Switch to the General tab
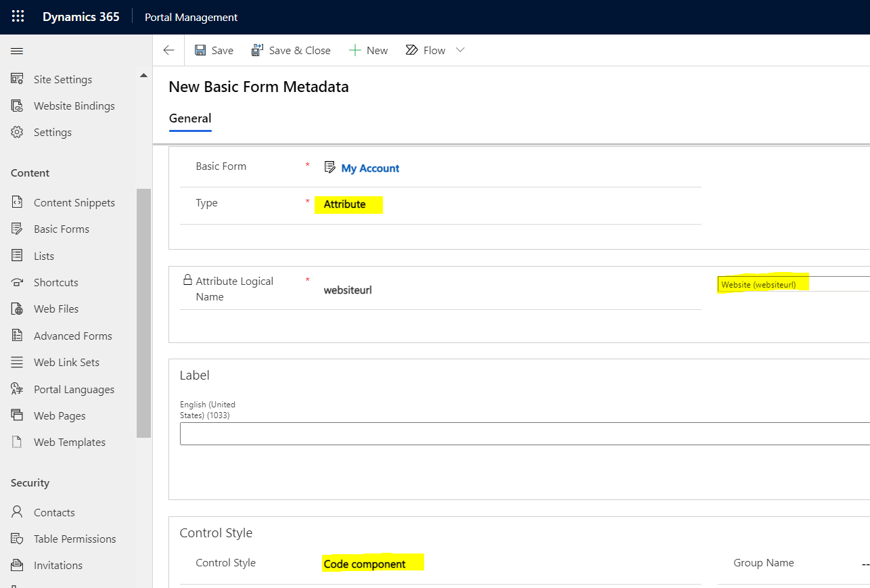870x588 pixels. (190, 118)
